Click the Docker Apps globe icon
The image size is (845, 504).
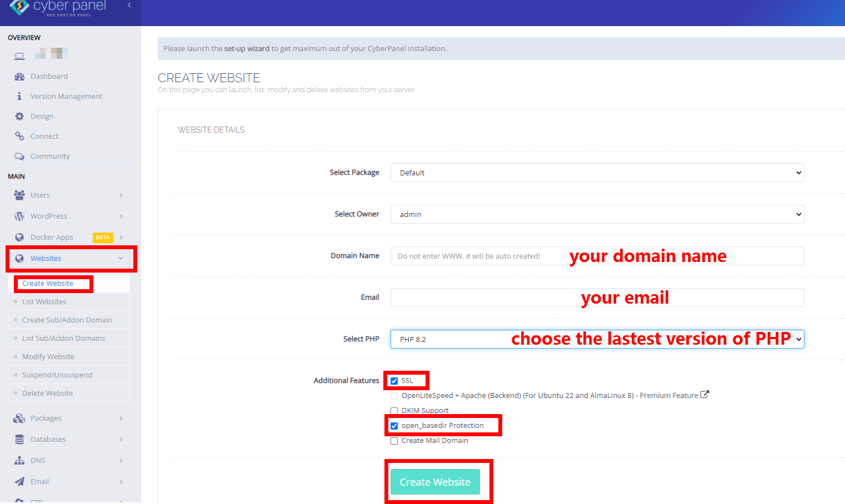pos(19,238)
